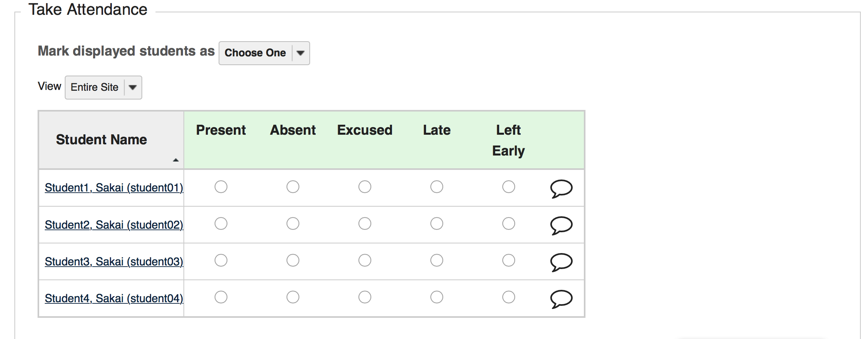
Task: Open comment bubble for Student4
Action: (561, 298)
